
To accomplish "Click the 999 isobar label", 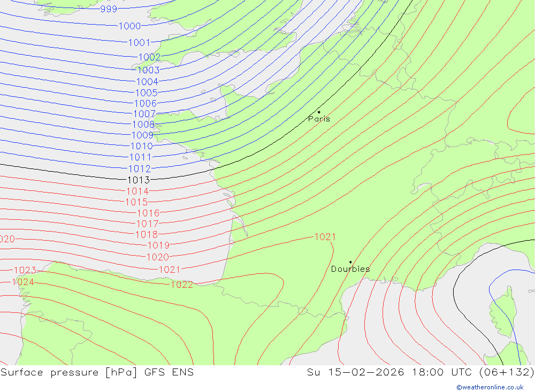I will click(x=109, y=9).
